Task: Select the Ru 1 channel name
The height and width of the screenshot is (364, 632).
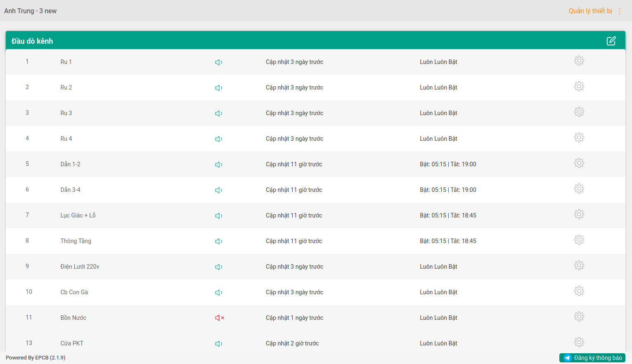Action: [66, 62]
